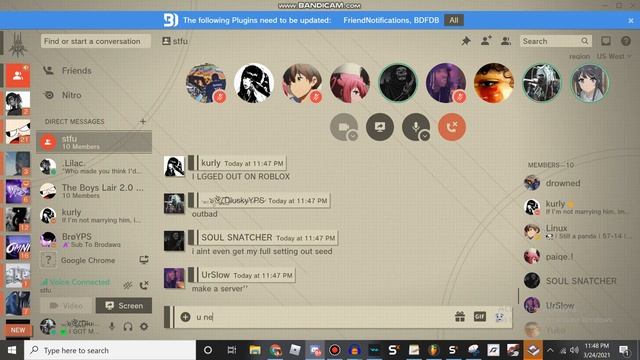Leave the call with red hangup button
This screenshot has height=360, width=640.
click(451, 127)
